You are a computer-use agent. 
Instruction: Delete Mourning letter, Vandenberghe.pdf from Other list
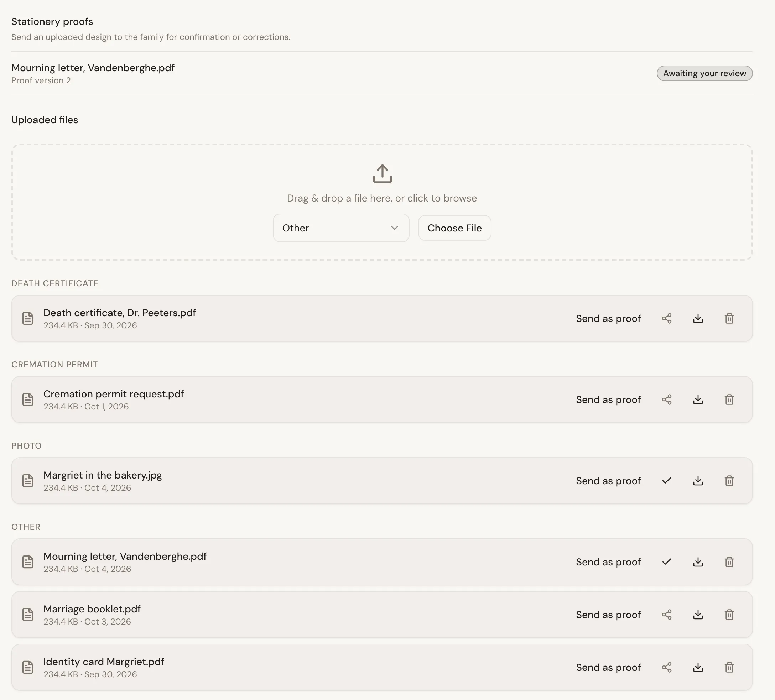coord(729,561)
